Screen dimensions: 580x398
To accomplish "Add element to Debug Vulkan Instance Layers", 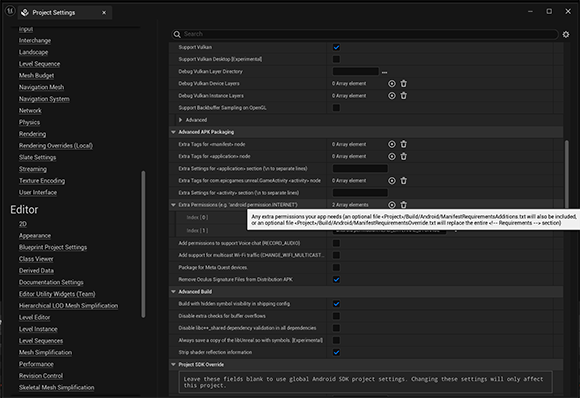I will coord(392,96).
